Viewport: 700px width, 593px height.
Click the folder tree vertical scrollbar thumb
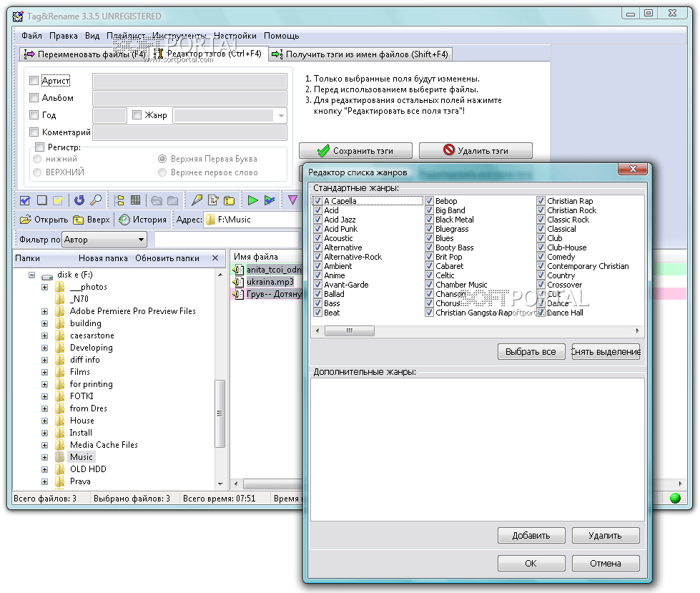click(220, 413)
